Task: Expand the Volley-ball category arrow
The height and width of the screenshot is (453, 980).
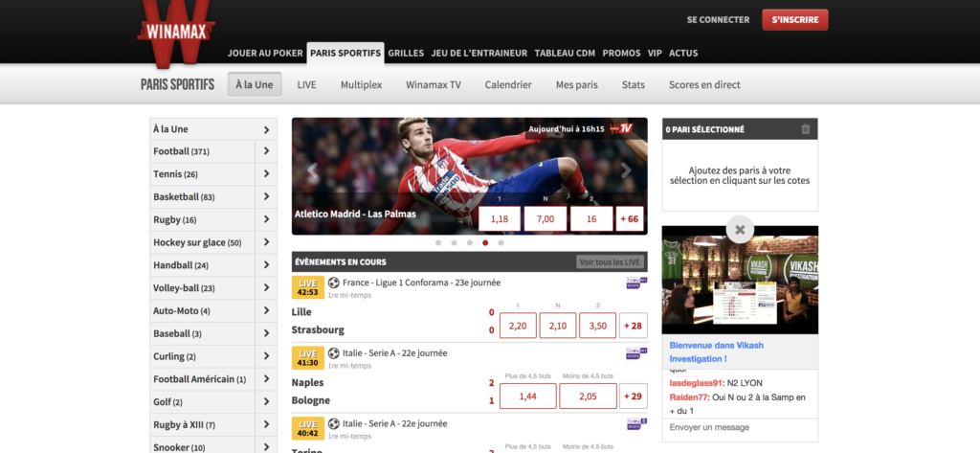Action: [x=266, y=288]
